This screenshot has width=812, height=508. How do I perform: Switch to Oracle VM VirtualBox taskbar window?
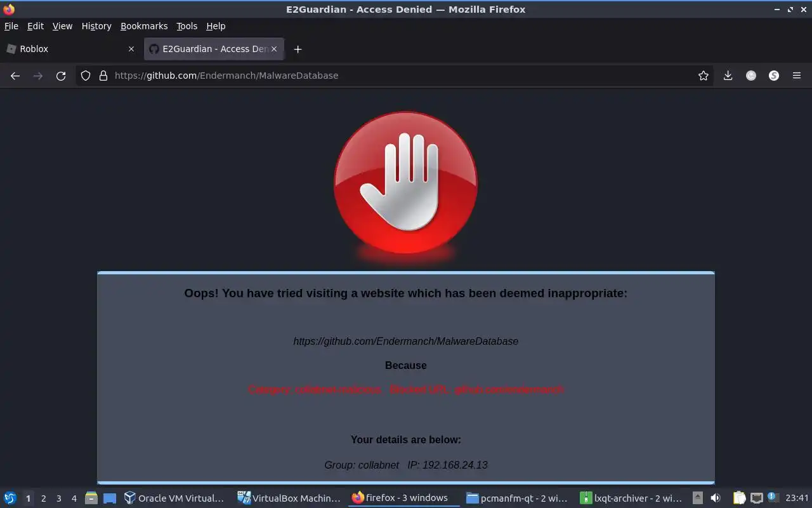(x=174, y=498)
